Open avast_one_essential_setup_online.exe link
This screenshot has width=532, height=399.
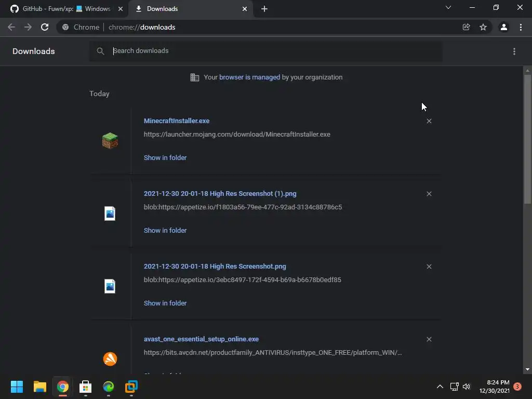click(x=201, y=339)
